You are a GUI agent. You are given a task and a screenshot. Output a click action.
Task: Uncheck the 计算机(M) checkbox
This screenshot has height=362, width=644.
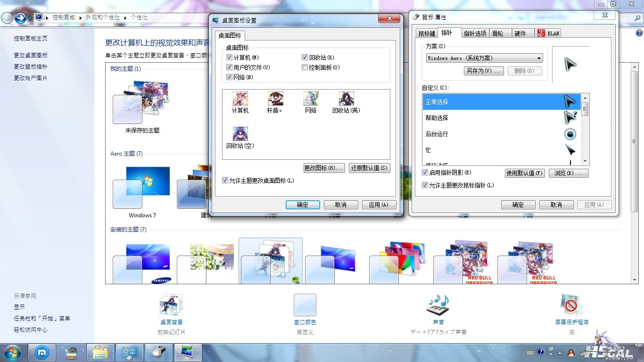click(x=230, y=58)
